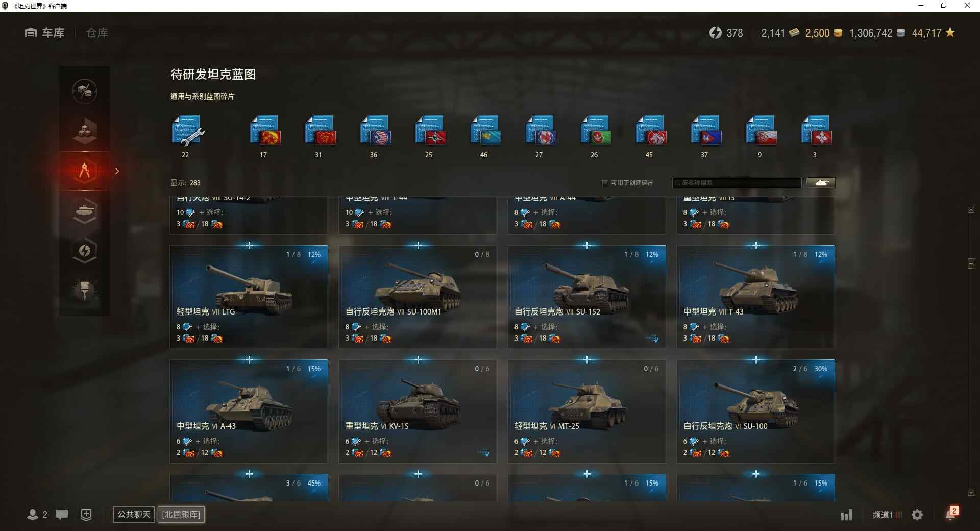Image resolution: width=980 pixels, height=531 pixels.
Task: Switch to the 仓库 tab
Action: [x=97, y=33]
